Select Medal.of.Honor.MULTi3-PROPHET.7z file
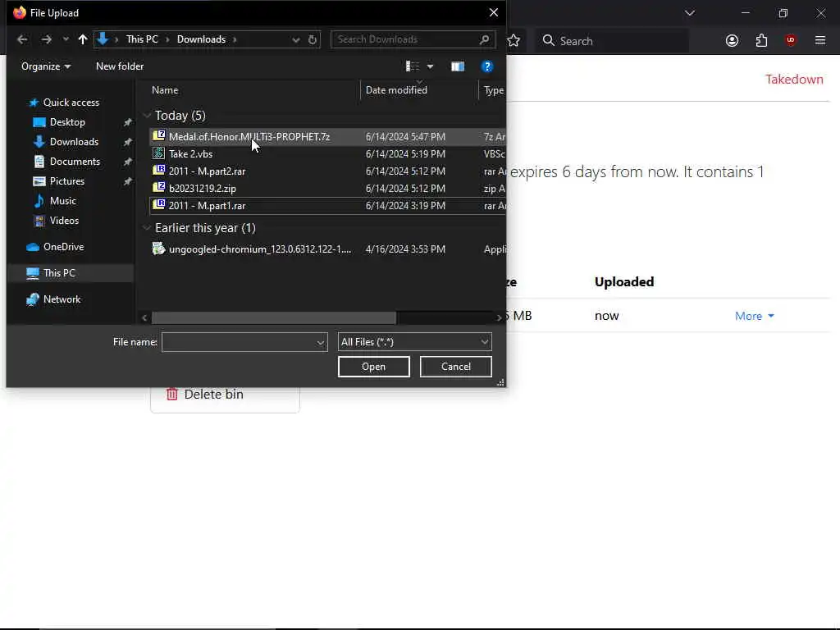Viewport: 840px width, 630px height. (x=327, y=137)
